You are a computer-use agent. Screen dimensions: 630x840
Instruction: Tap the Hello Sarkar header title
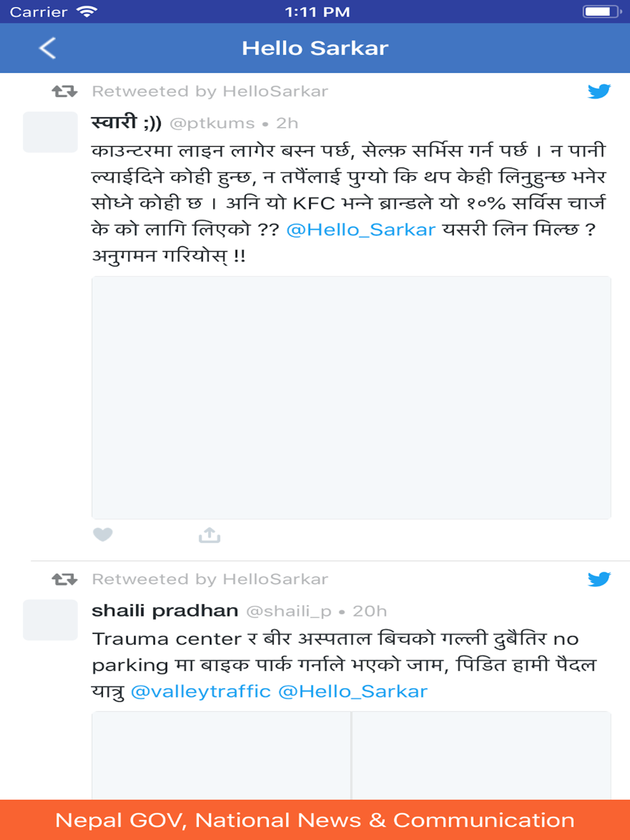[315, 48]
